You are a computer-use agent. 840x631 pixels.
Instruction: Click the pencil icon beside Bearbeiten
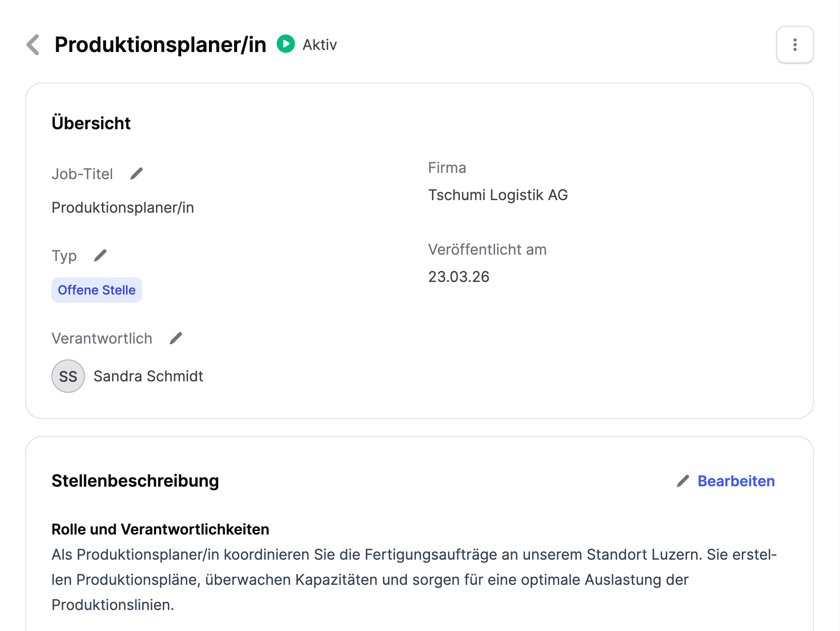pos(683,481)
